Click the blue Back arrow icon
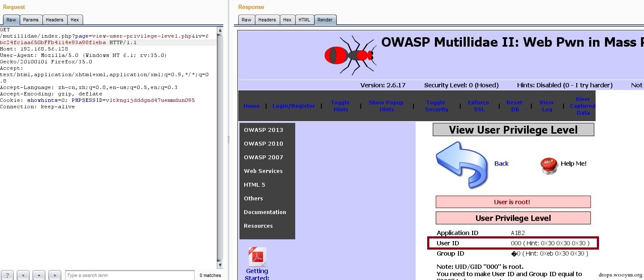The width and height of the screenshot is (644, 280). click(462, 165)
